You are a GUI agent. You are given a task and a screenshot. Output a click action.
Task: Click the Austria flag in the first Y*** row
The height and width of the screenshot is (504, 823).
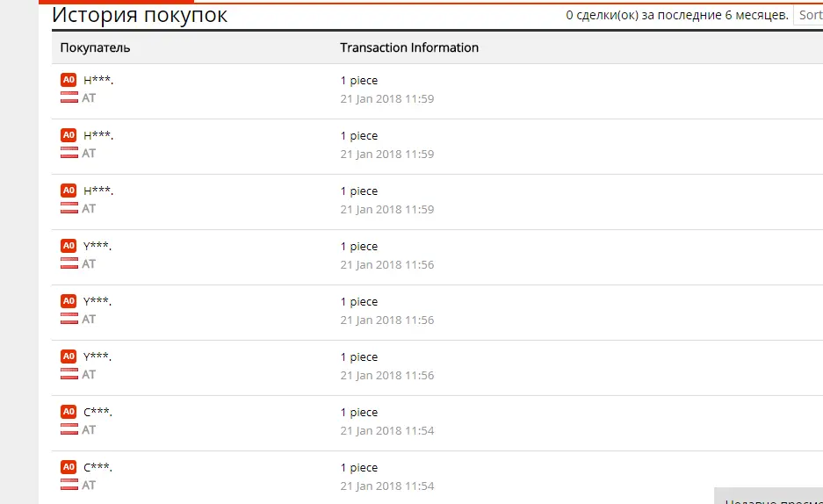coord(69,263)
